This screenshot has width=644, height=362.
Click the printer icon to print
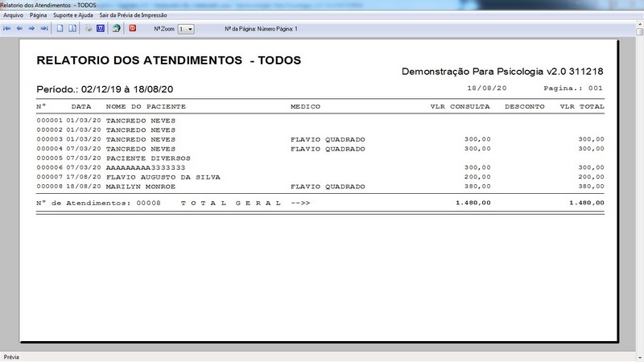pyautogui.click(x=89, y=28)
